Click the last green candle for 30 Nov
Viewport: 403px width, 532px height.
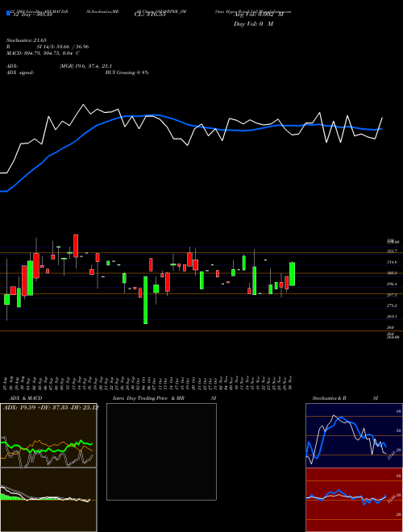292,274
